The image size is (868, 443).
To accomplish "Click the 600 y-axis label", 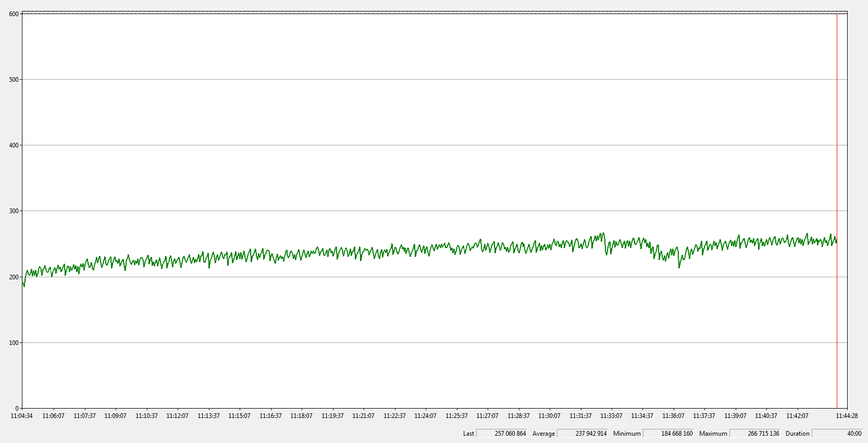I will tap(14, 14).
